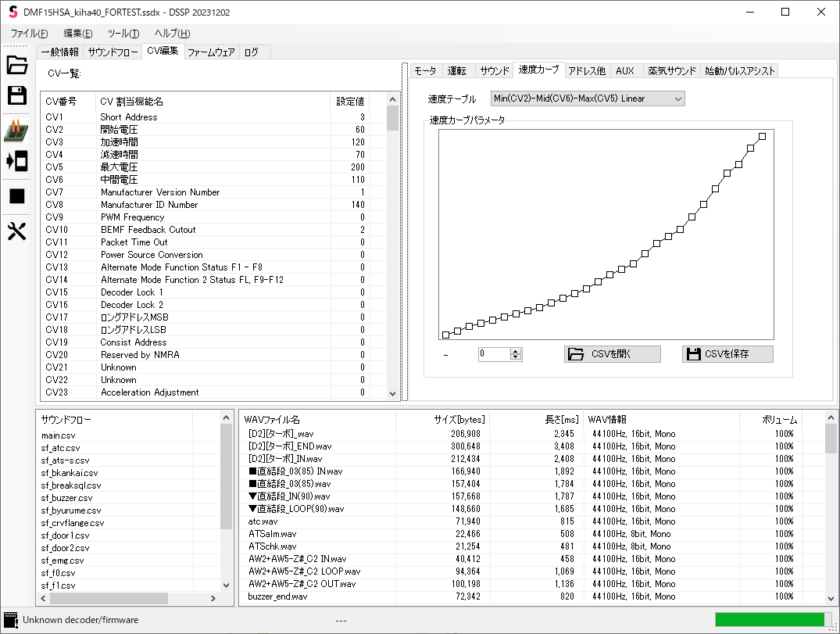840x634 pixels.
Task: Click the speed curve numeric value field
Action: tap(494, 354)
